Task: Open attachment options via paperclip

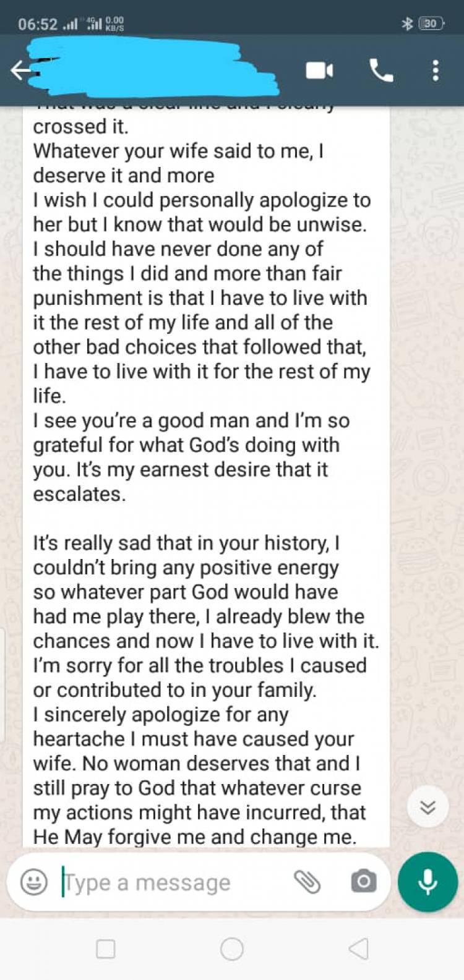Action: 307,882
